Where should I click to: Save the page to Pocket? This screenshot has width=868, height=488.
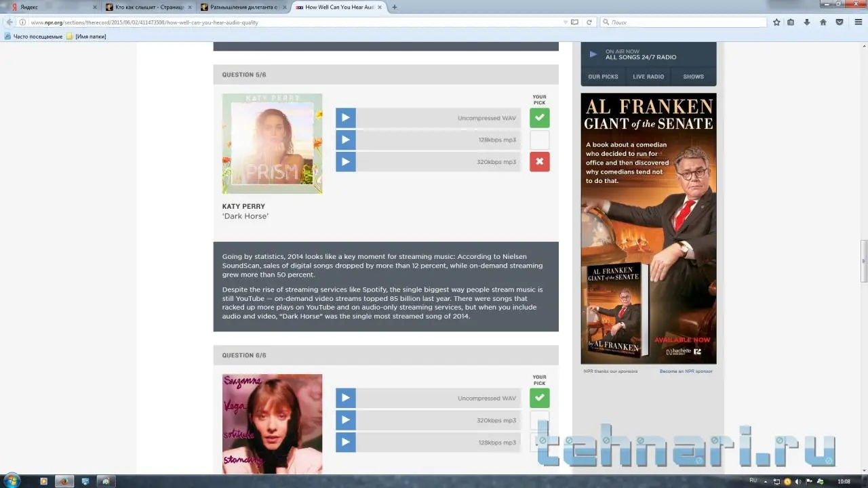point(840,22)
